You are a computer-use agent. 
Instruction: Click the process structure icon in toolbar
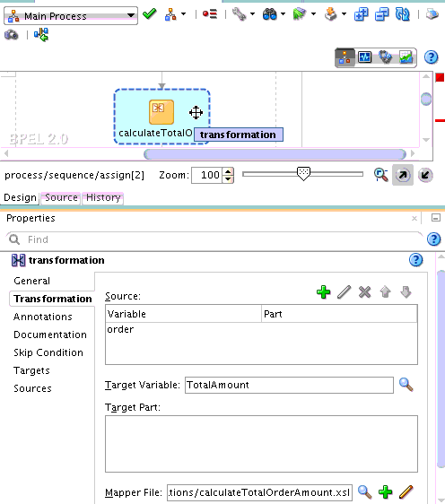(170, 14)
